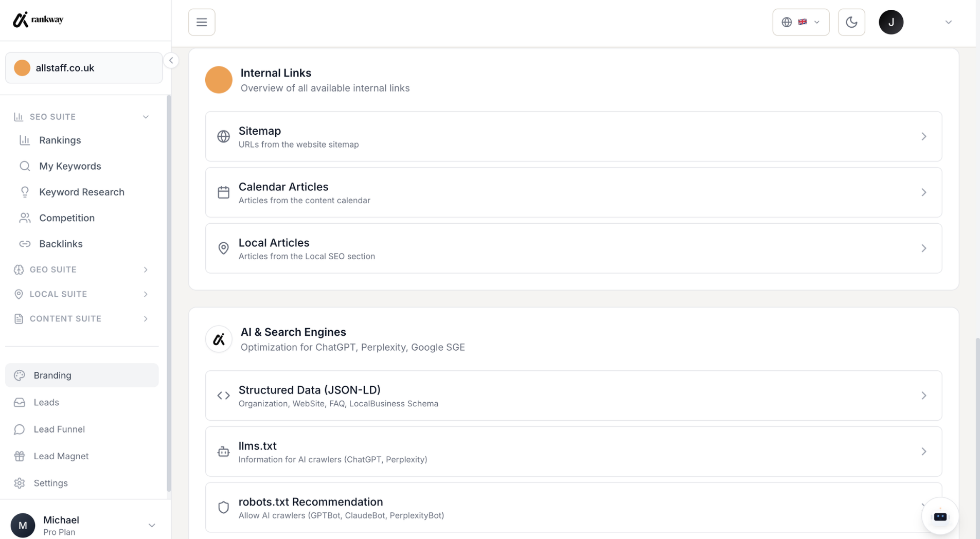Click the Keyword Research bulb icon
Screen dimensions: 980x539
tap(25, 192)
